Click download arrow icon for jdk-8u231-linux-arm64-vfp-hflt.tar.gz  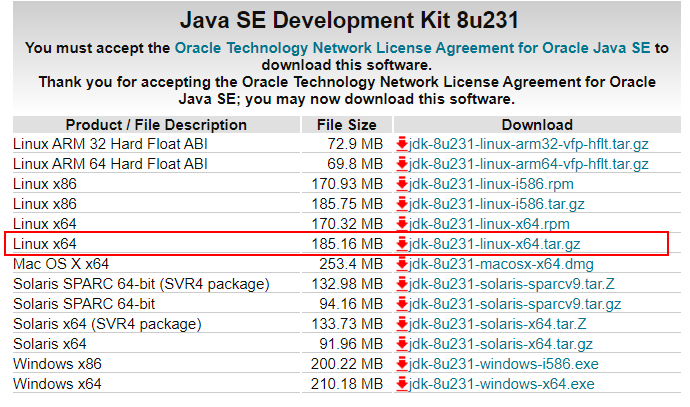402,164
